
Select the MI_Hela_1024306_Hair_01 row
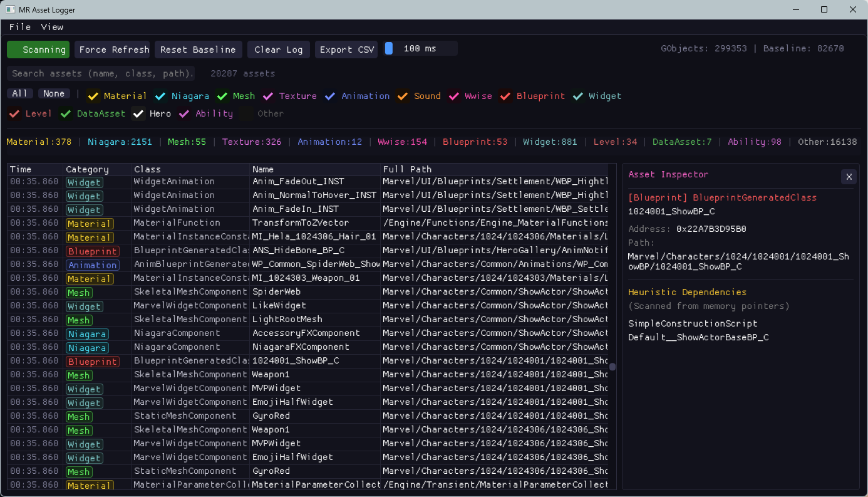tap(307, 236)
